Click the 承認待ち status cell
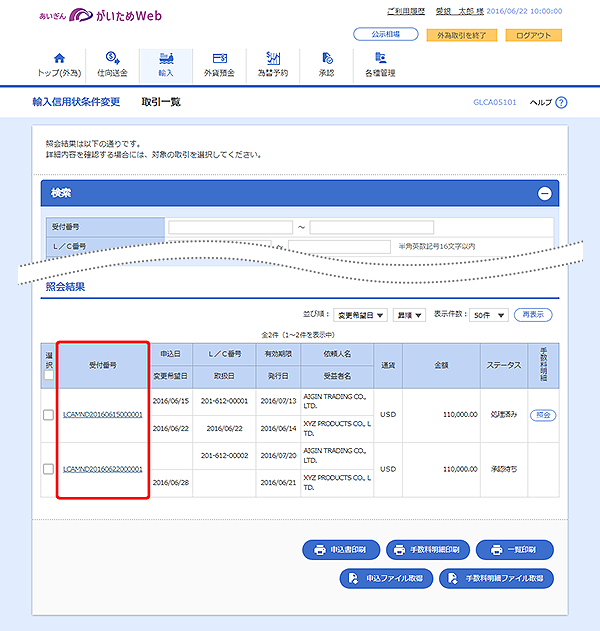Image resolution: width=600 pixels, height=631 pixels. (x=504, y=469)
